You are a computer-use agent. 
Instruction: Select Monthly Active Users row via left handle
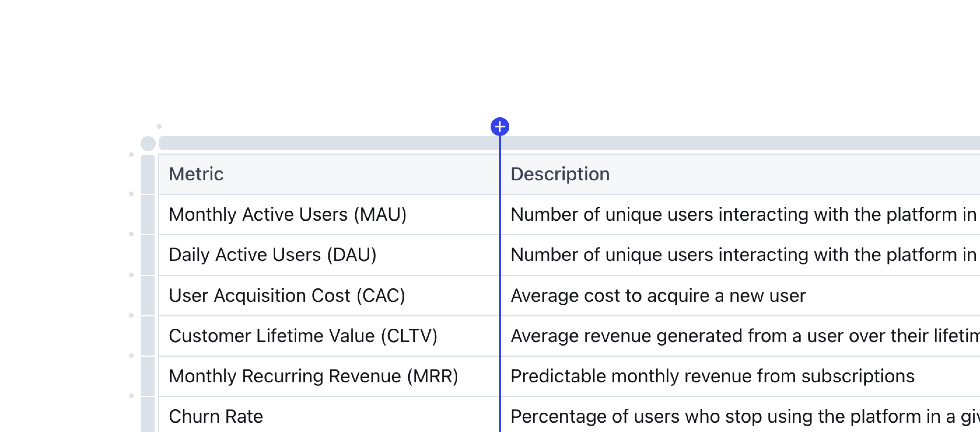click(x=148, y=215)
